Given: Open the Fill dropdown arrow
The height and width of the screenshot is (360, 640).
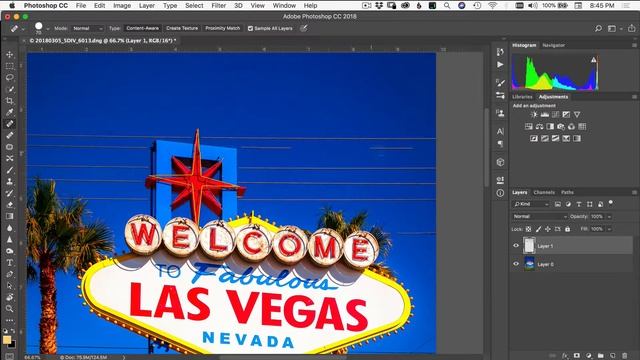Looking at the screenshot, I should (609, 229).
